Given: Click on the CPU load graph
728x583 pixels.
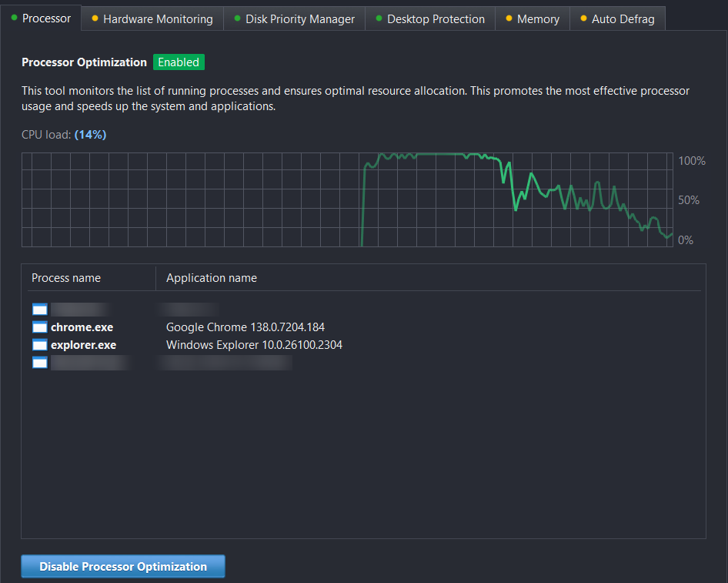Looking at the screenshot, I should click(346, 199).
